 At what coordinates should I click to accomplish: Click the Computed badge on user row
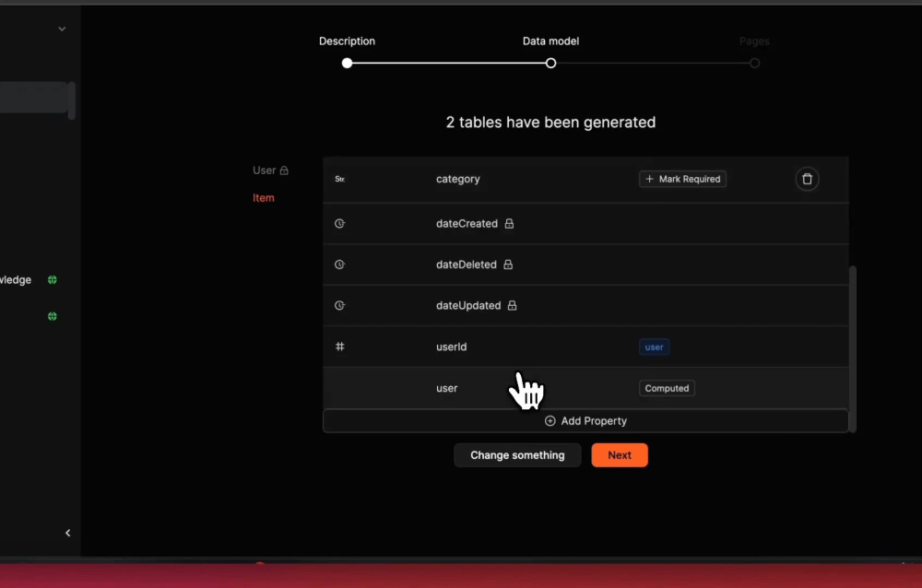tap(667, 388)
